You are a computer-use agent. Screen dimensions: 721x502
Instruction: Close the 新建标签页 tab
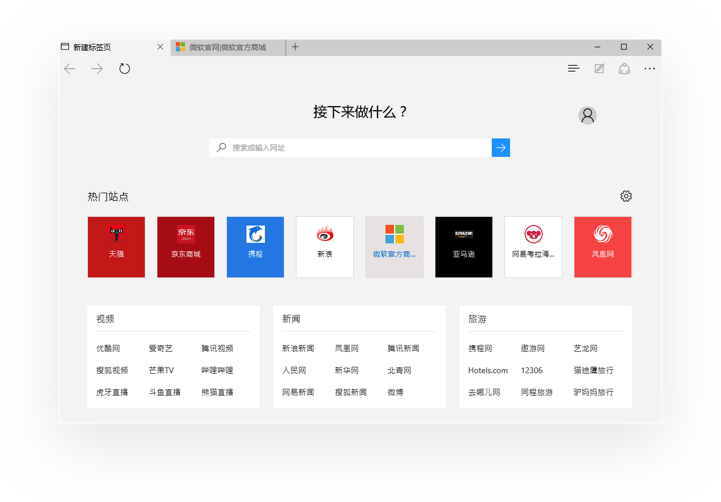pyautogui.click(x=160, y=47)
